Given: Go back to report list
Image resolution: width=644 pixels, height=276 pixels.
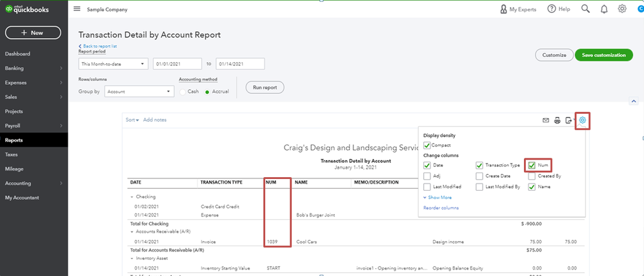Looking at the screenshot, I should point(97,46).
